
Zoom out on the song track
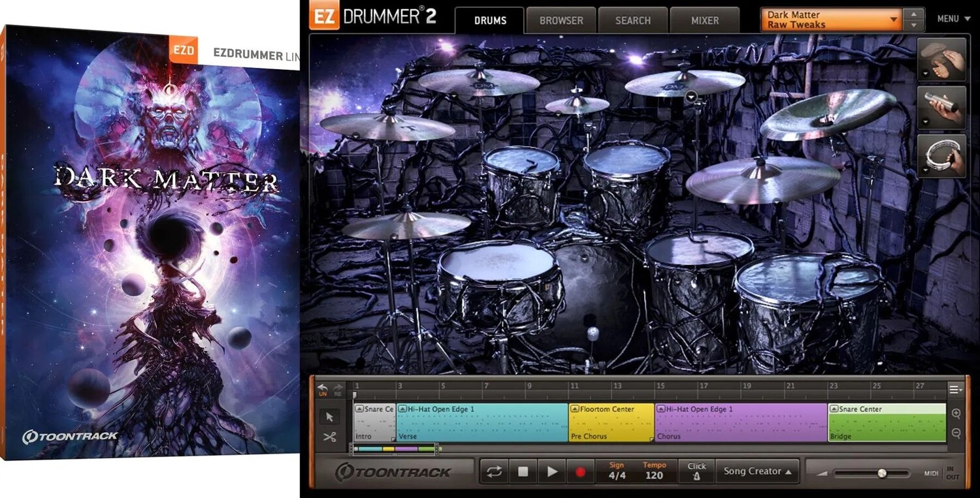[956, 433]
